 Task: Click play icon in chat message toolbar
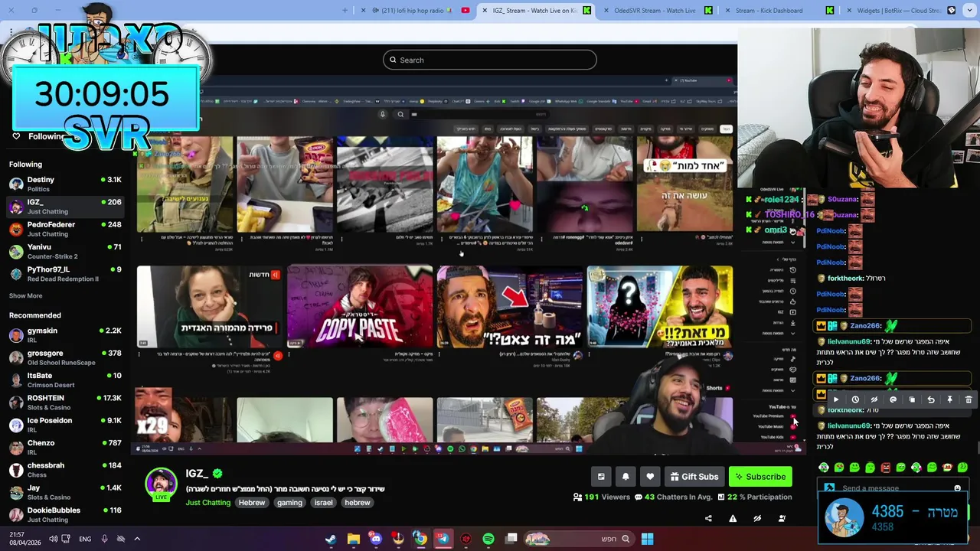pos(836,399)
